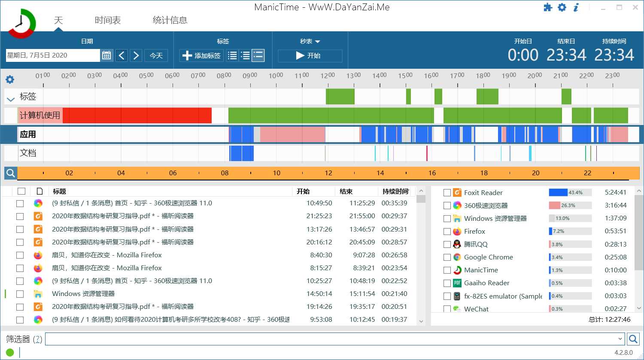
Task: Collapse the 标签 timeline chevron
Action: coord(11,99)
